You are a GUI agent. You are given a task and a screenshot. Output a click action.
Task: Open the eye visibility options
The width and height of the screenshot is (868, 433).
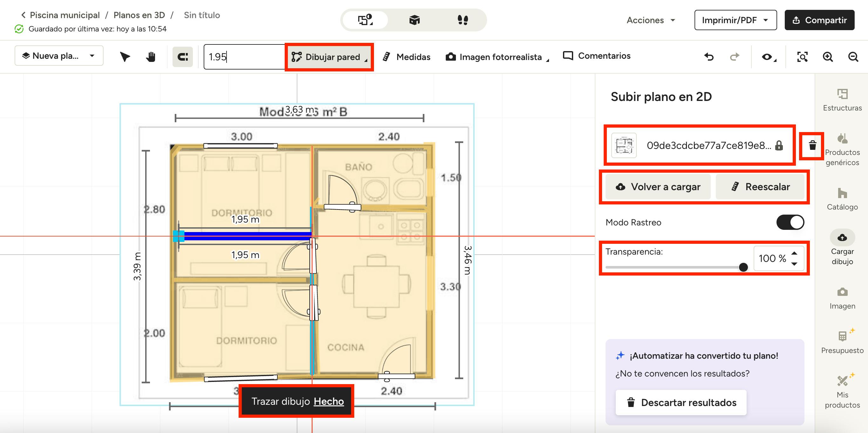(x=768, y=57)
